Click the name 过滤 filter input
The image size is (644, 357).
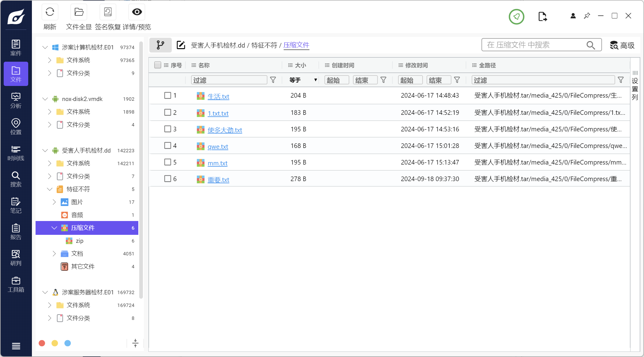(x=229, y=80)
